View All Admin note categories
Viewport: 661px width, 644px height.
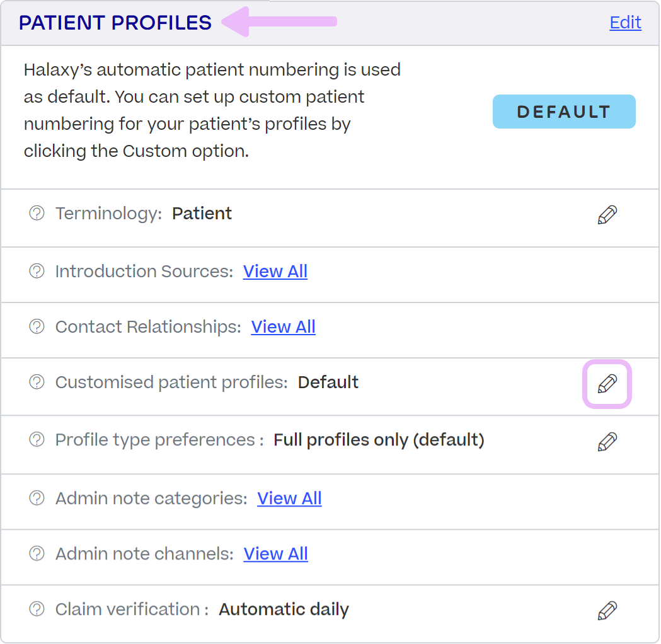[289, 498]
